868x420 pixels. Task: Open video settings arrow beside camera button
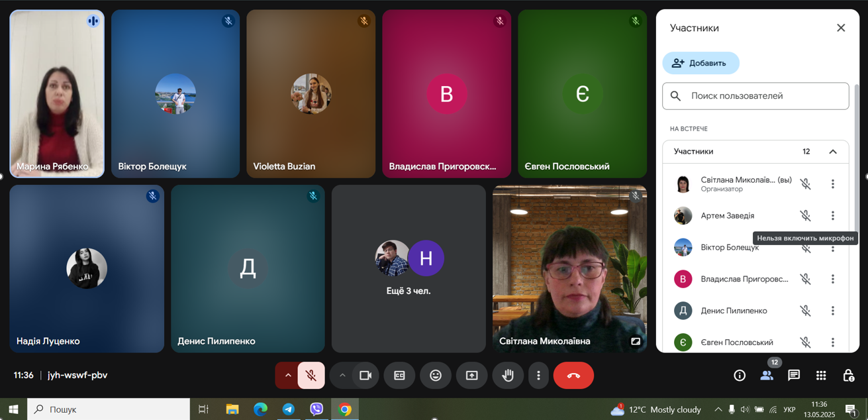(x=342, y=376)
